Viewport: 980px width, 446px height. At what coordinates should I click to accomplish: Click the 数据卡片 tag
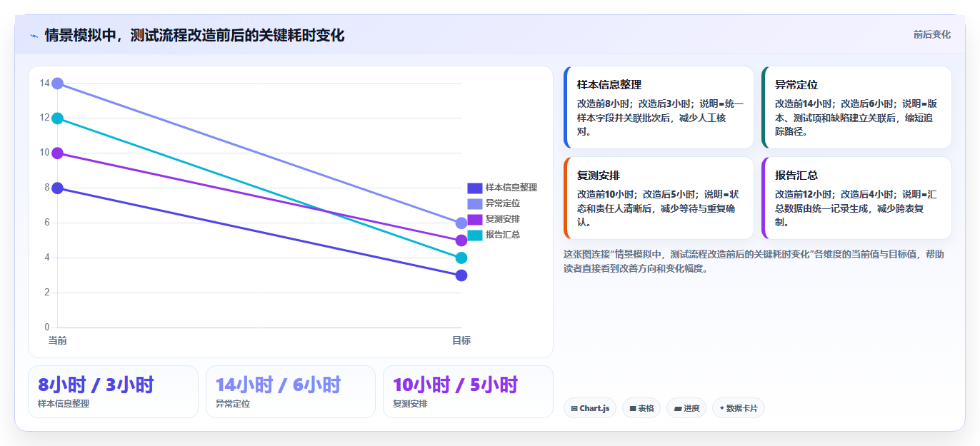(739, 408)
